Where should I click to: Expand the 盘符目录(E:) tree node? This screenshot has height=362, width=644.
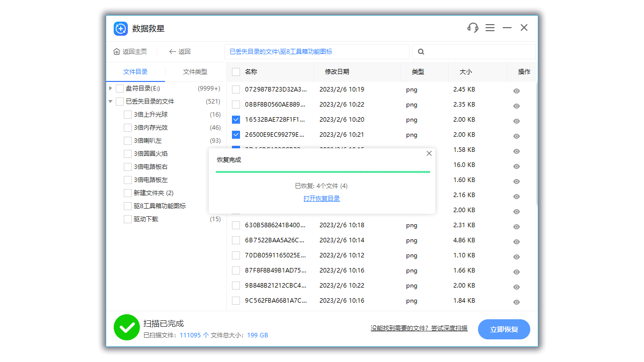[110, 88]
